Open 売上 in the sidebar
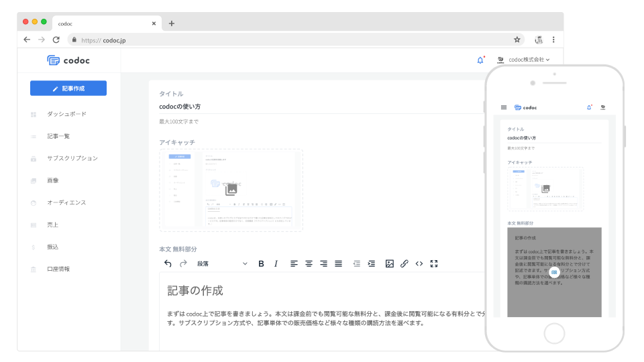Screen dimensions: 644x362 pyautogui.click(x=52, y=225)
